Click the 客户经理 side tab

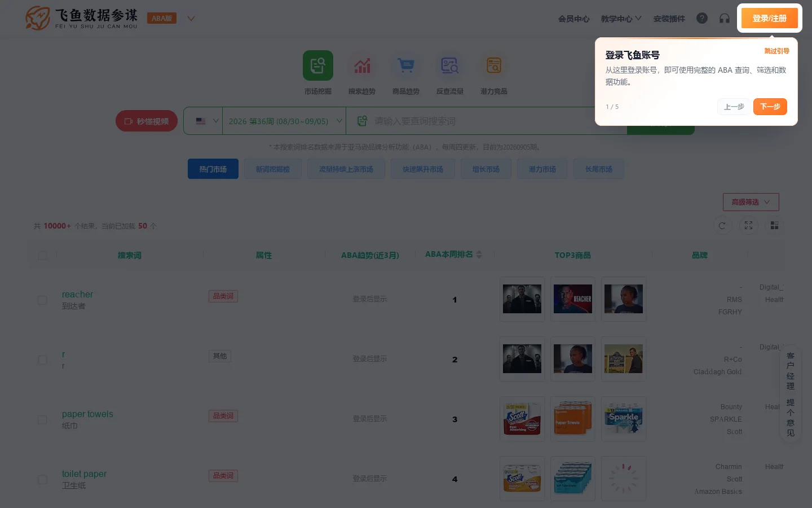[x=791, y=371]
